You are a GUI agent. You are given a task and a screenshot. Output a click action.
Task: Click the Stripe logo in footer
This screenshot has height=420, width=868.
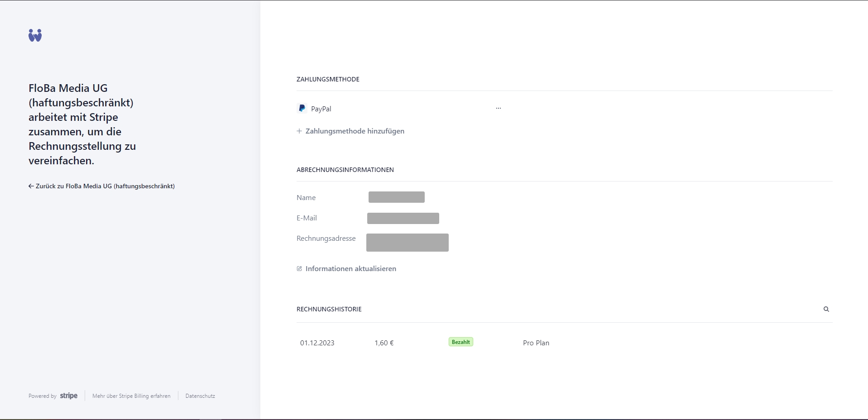[69, 396]
